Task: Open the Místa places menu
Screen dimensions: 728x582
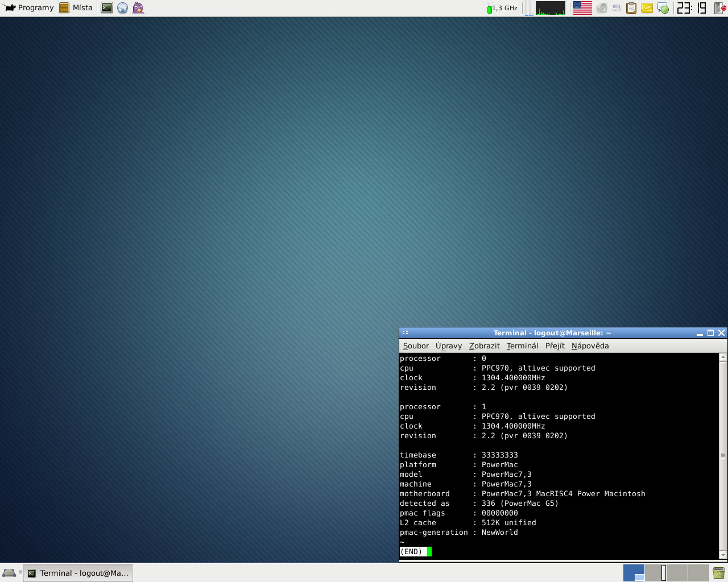Action: [76, 8]
